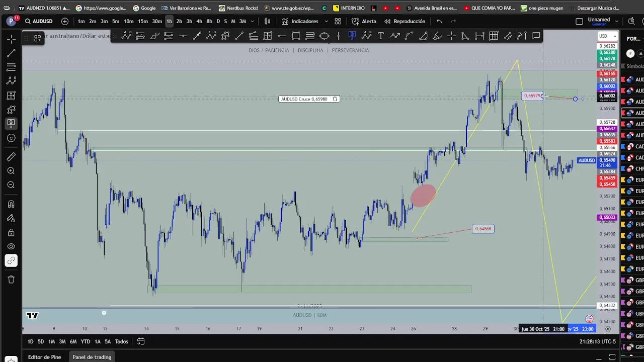
Task: Delete drawings with the trash icon
Action: tap(11, 280)
